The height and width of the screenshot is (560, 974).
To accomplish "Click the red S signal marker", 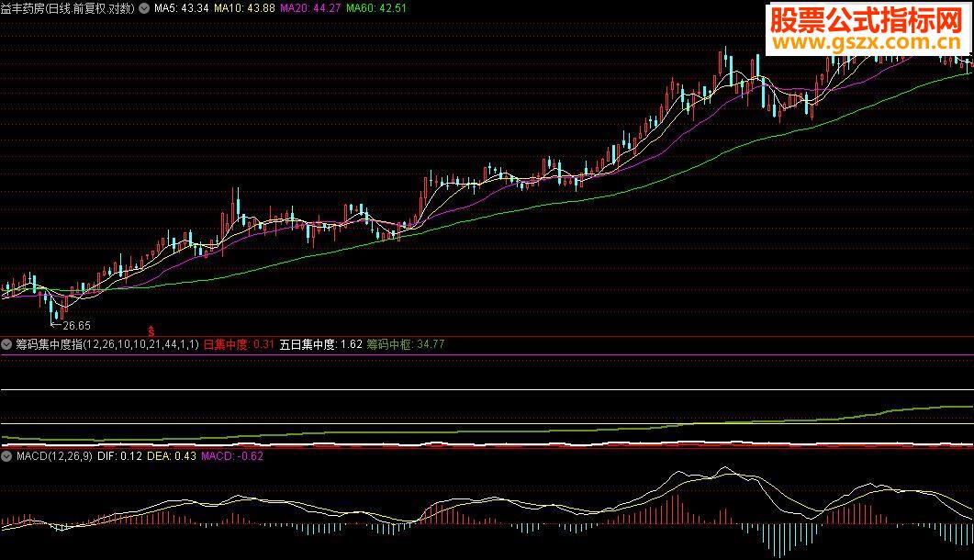I will coord(151,331).
